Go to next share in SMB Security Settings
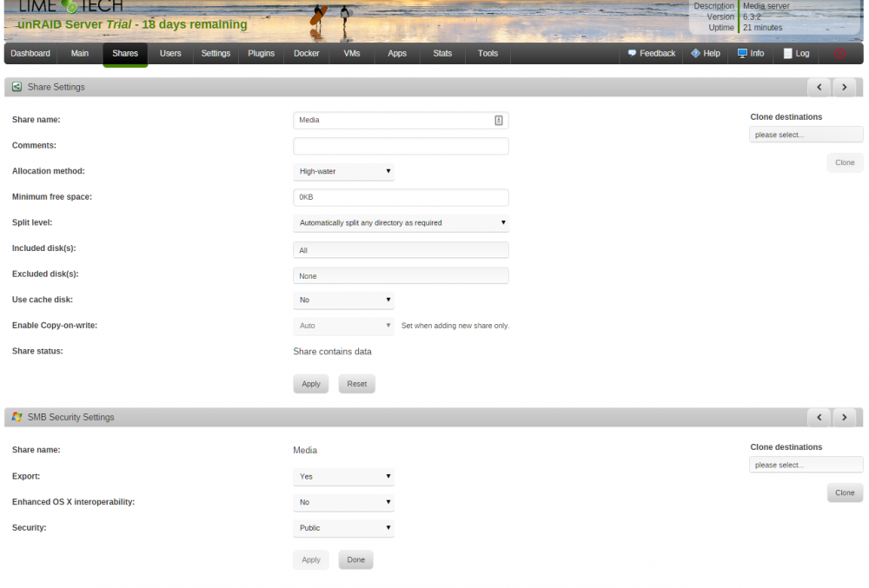869x588 pixels. pos(844,417)
